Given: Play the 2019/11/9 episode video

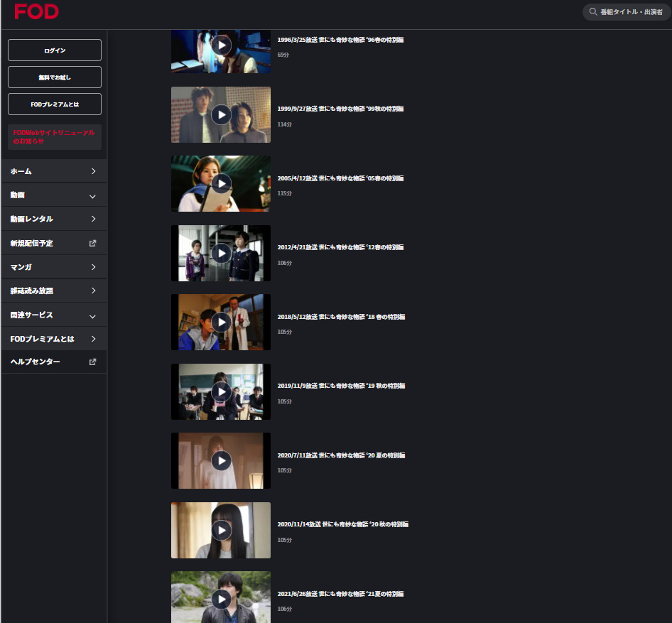Looking at the screenshot, I should [x=221, y=391].
